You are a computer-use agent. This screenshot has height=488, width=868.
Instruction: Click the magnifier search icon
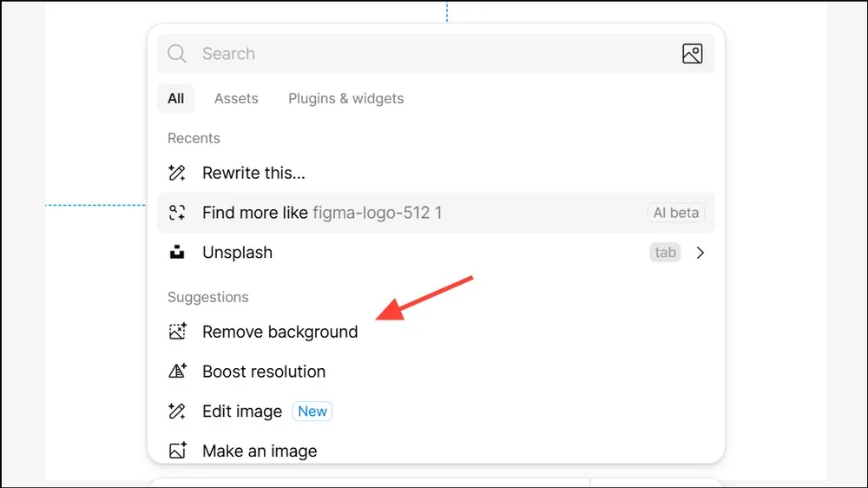pyautogui.click(x=177, y=54)
